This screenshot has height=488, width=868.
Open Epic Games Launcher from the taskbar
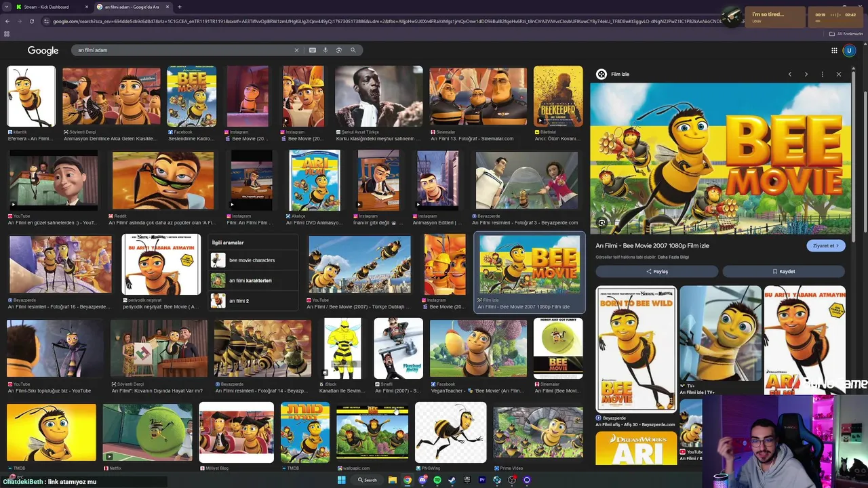point(467,480)
